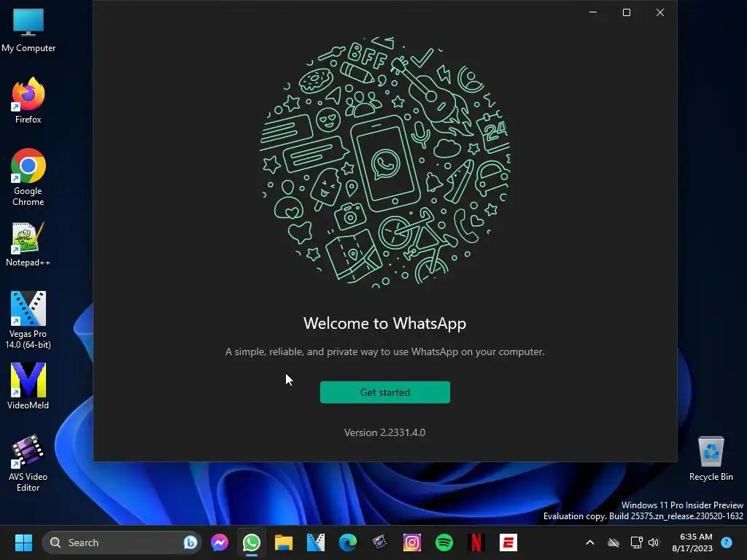Minimize the WhatsApp window

point(593,12)
